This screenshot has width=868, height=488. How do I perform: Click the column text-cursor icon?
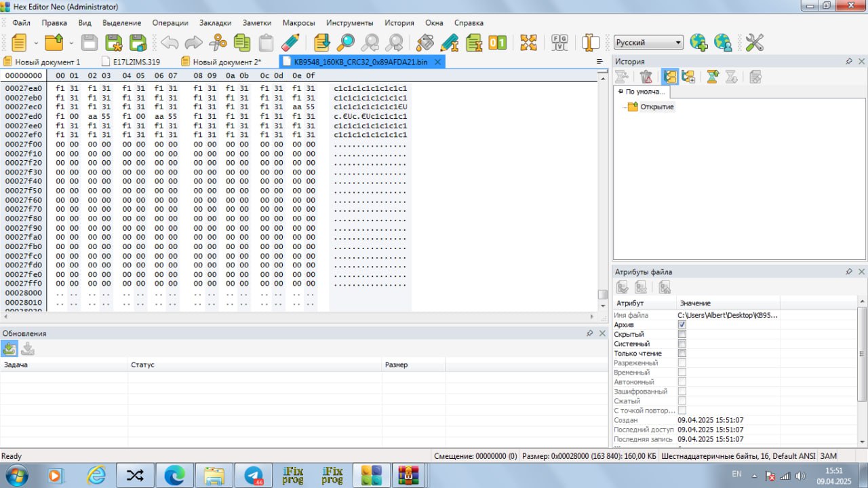coord(591,43)
